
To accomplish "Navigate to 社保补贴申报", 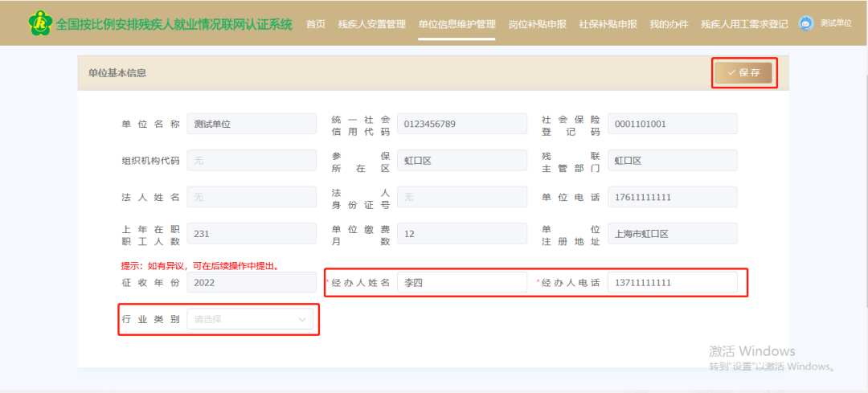I will [608, 24].
